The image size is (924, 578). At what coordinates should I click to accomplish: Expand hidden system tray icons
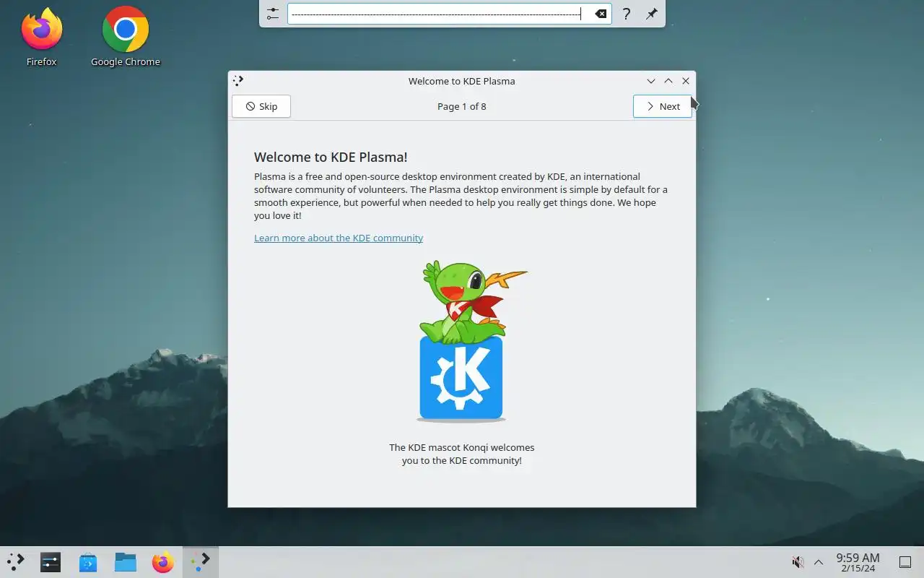[x=819, y=562]
